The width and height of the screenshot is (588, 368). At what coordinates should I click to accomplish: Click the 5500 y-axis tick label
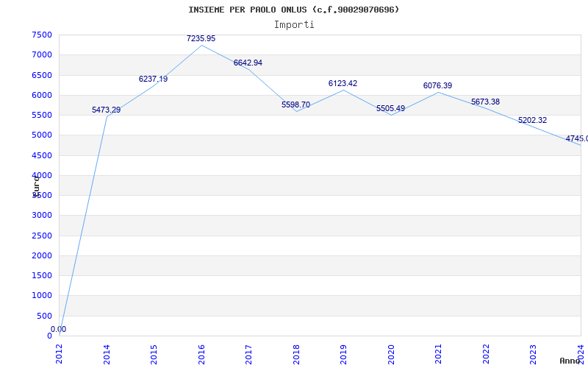42,115
